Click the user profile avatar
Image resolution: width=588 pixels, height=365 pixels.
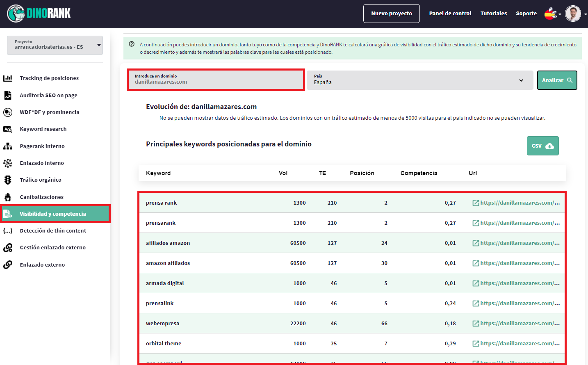[573, 14]
